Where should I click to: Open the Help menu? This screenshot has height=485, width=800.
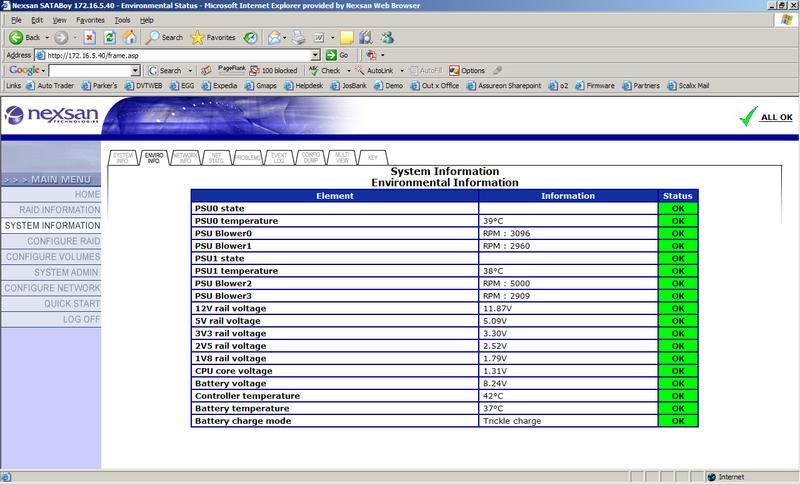(146, 20)
